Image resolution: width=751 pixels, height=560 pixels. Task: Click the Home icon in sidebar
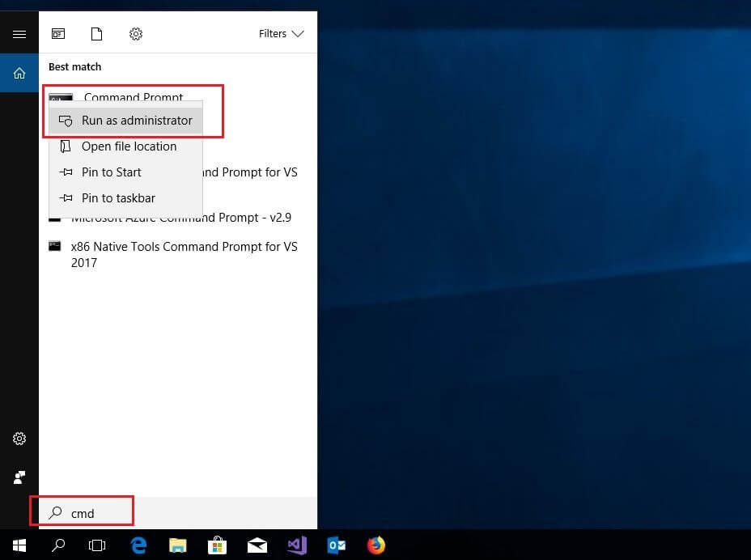point(19,73)
